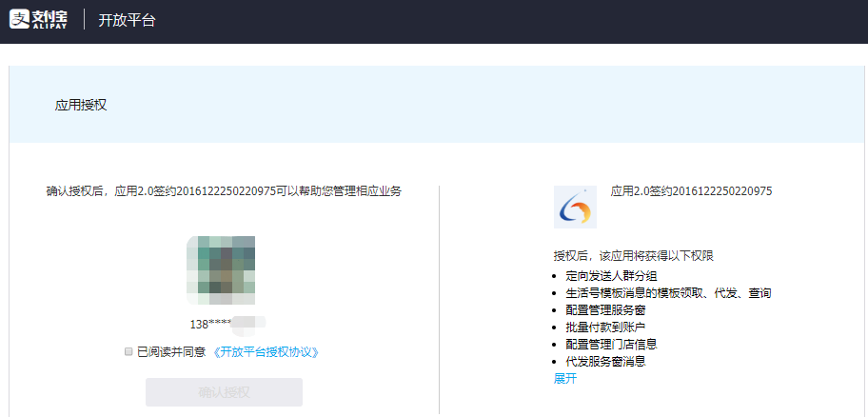
Task: Select the 配置管理服务窗 permission text
Action: pyautogui.click(x=605, y=310)
